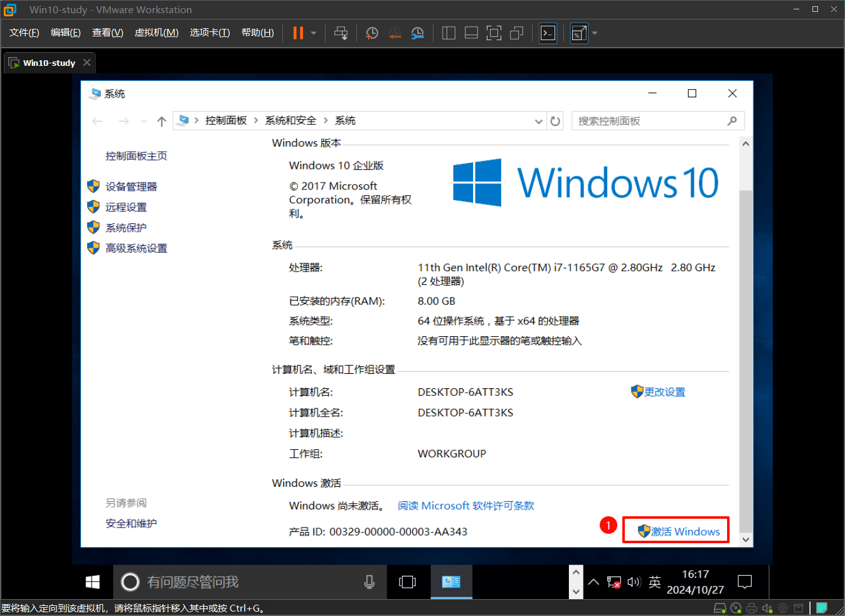The width and height of the screenshot is (845, 616).
Task: Open the 虚拟机(M) menu
Action: point(156,33)
